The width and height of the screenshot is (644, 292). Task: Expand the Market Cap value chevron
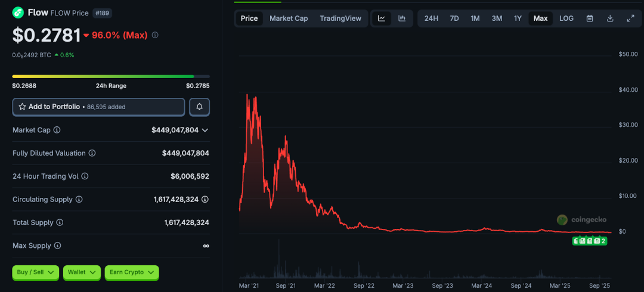pos(205,130)
